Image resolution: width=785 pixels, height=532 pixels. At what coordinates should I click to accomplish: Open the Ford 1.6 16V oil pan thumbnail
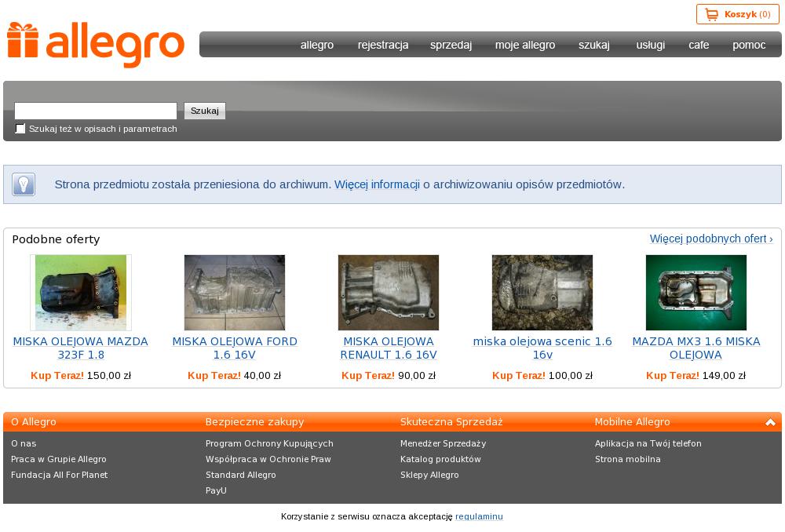tap(234, 292)
